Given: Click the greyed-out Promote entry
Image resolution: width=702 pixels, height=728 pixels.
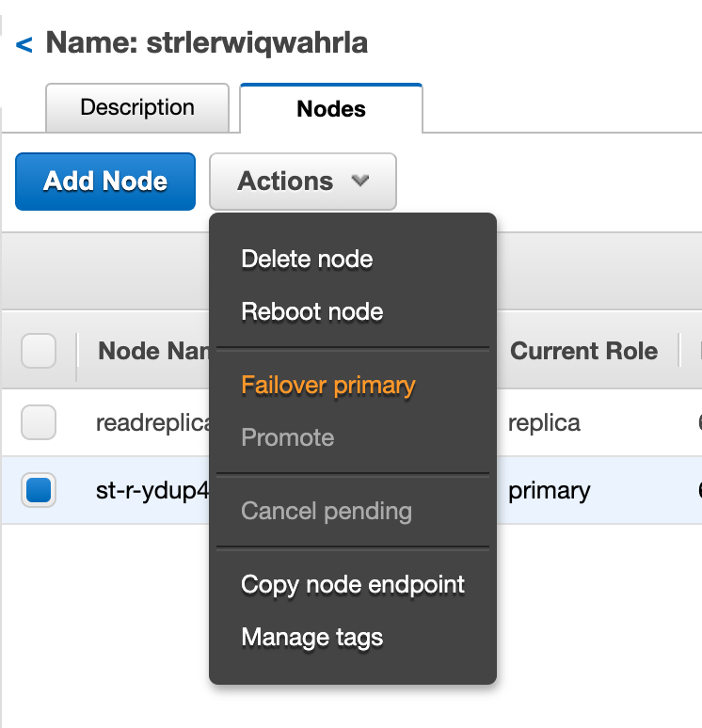Looking at the screenshot, I should pyautogui.click(x=287, y=437).
